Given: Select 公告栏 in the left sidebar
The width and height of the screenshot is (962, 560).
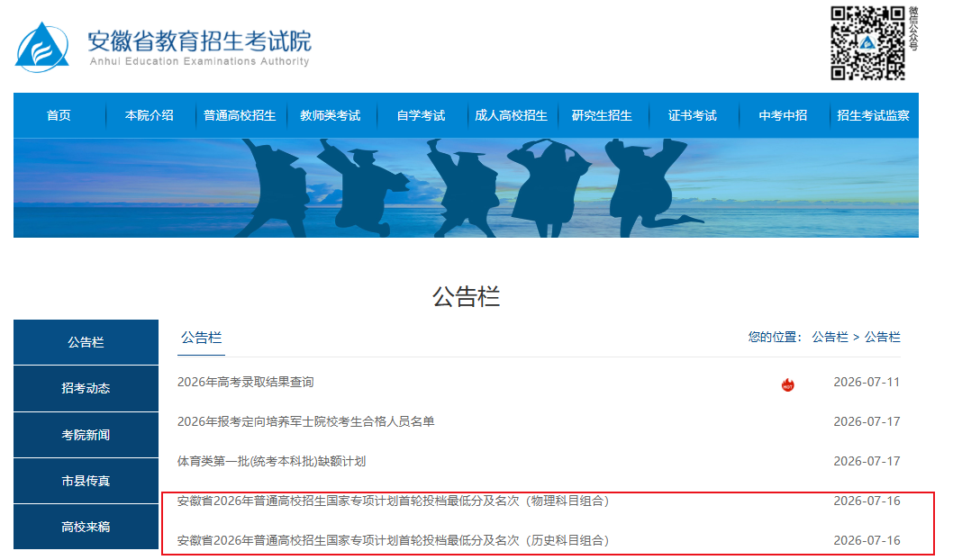Looking at the screenshot, I should point(86,342).
